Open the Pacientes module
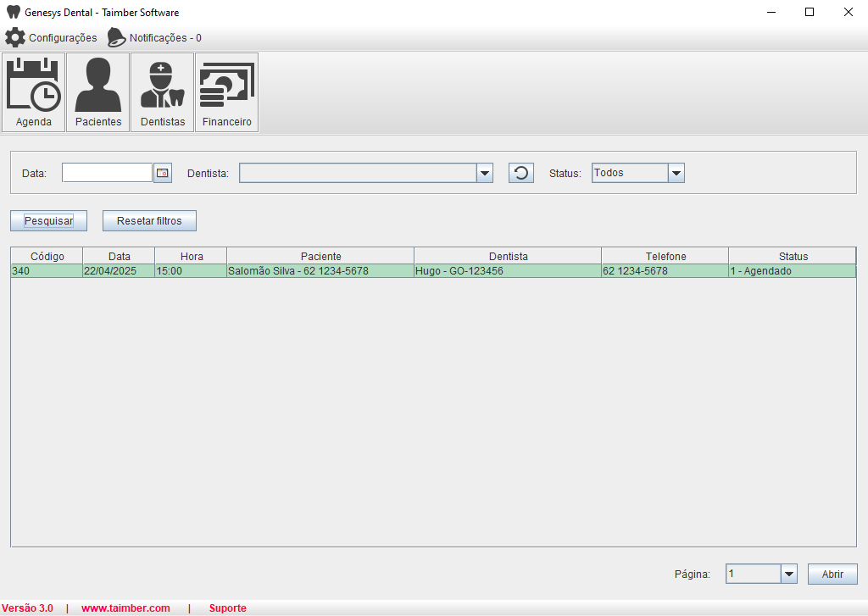The width and height of the screenshot is (868, 616). [x=98, y=92]
